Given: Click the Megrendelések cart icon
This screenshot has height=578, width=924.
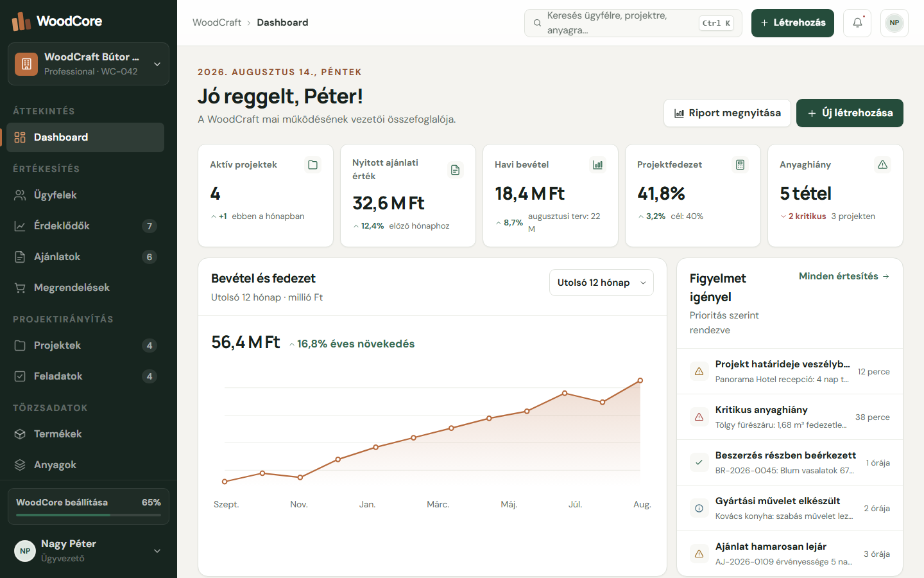Looking at the screenshot, I should point(20,288).
